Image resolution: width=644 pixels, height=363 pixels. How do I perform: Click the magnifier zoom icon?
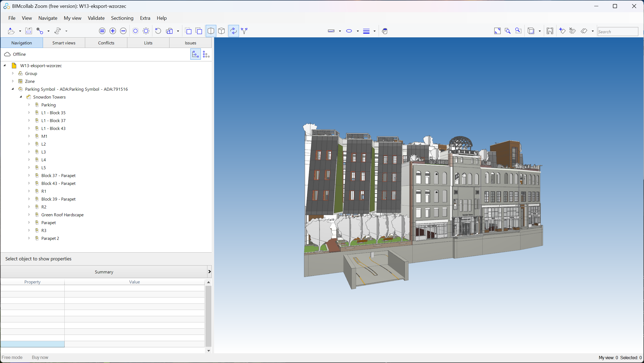pos(508,31)
